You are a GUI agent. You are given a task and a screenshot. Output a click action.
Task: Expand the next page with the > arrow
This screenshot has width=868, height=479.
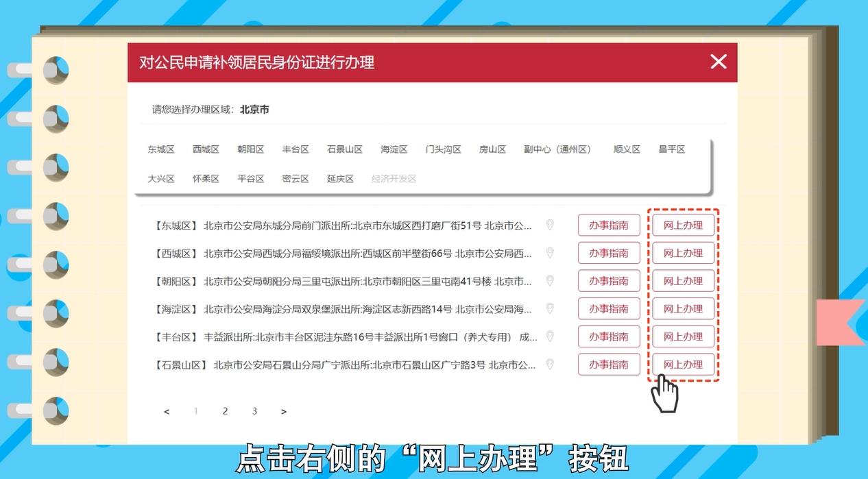pyautogui.click(x=283, y=411)
